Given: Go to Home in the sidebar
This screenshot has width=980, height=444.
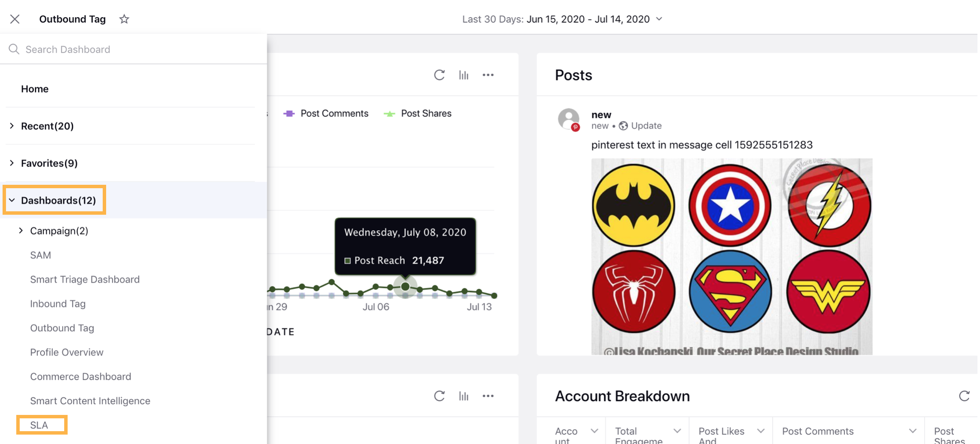Looking at the screenshot, I should [35, 89].
